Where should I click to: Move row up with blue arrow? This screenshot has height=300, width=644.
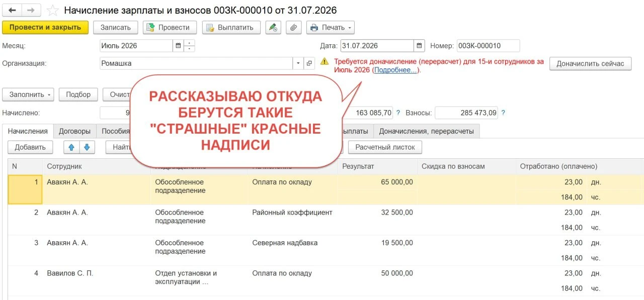(71, 147)
